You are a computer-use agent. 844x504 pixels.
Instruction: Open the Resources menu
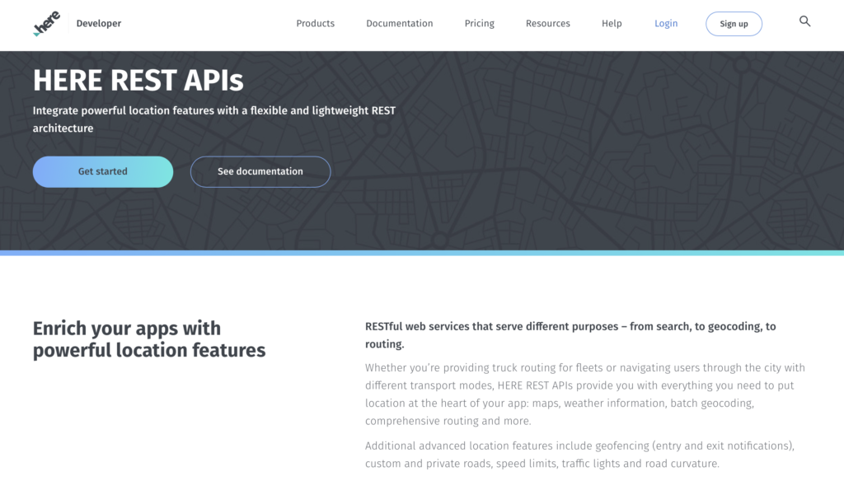(x=548, y=24)
